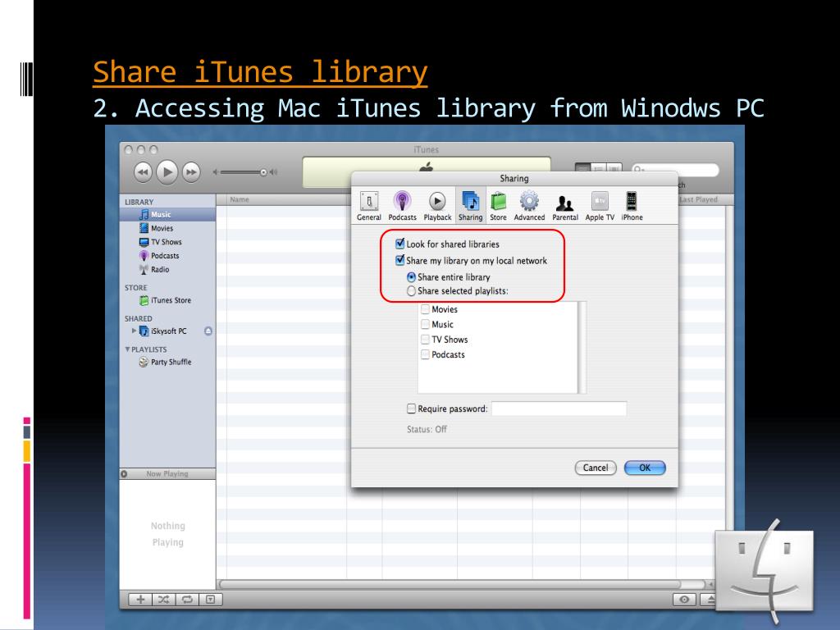Click the fast-forward button
This screenshot has height=630, width=840.
[191, 172]
